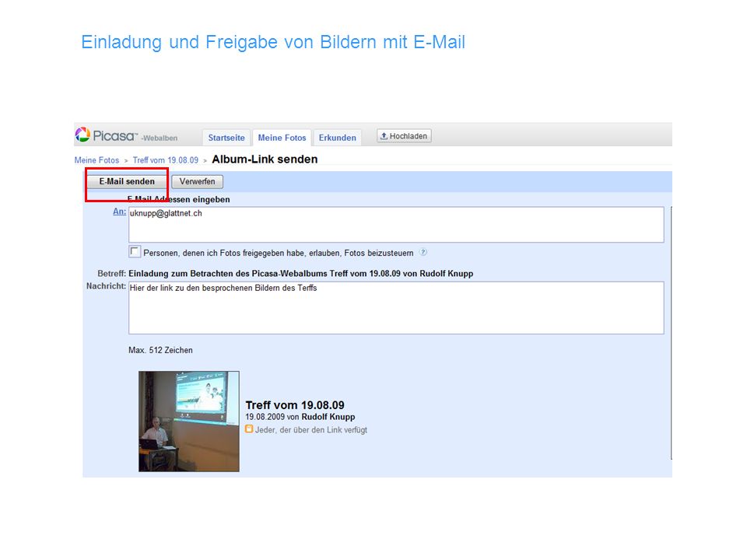This screenshot has height=560, width=747.
Task: Click the Rudolf Knupp author name
Action: 328,417
